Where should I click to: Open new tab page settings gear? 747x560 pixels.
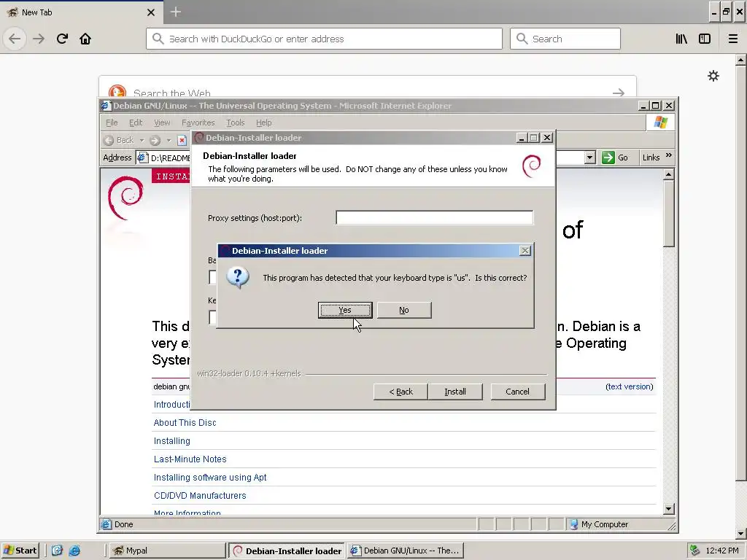(x=713, y=76)
